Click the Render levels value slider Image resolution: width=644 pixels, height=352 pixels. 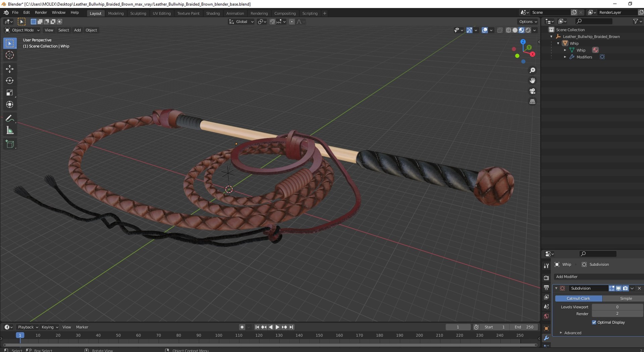[x=618, y=314]
